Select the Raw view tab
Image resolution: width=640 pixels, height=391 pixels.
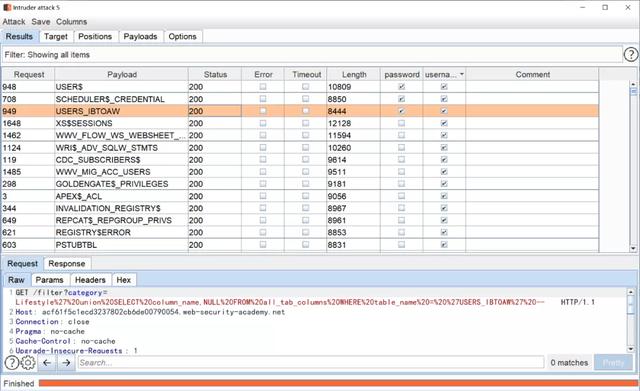pos(16,280)
